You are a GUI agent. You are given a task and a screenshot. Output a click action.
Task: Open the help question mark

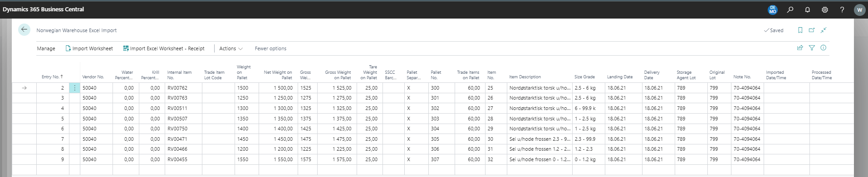(x=842, y=10)
